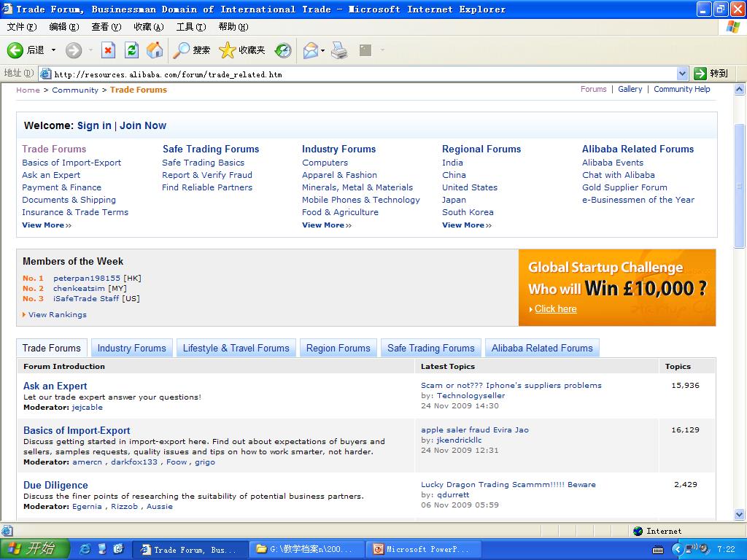Switch to Microsoft PowerPoint taskbar button
The image size is (747, 560).
tap(423, 550)
